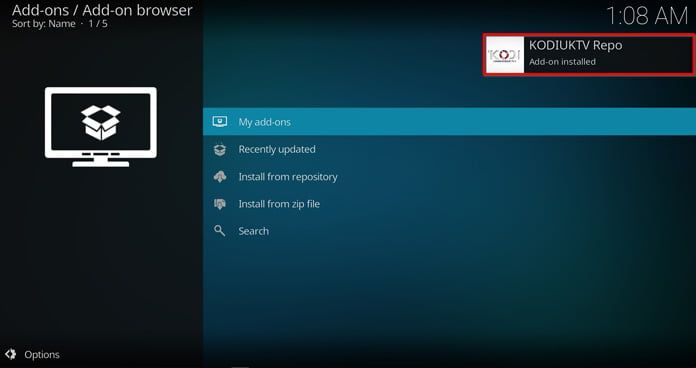The height and width of the screenshot is (368, 696).
Task: Open Search add-ons entry
Action: 449,231
